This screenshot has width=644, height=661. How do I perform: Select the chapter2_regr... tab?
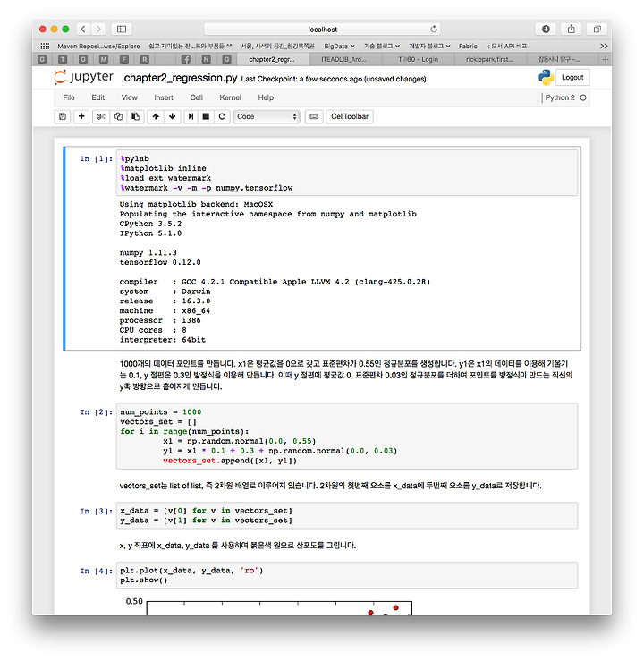272,59
